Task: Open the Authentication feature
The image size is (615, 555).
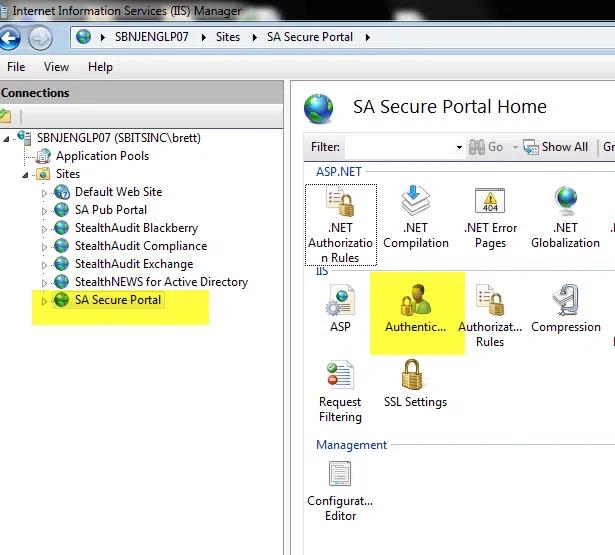Action: 415,309
